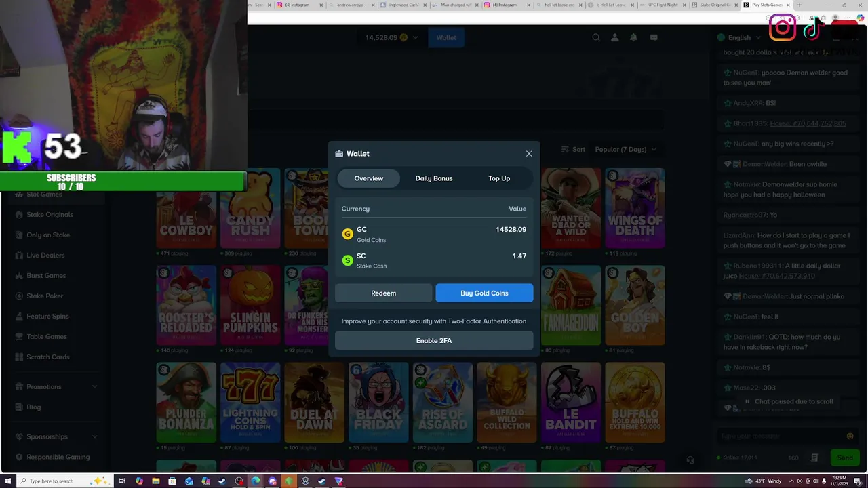This screenshot has height=488, width=868.
Task: Select the Overview tab in Wallet
Action: pos(369,178)
